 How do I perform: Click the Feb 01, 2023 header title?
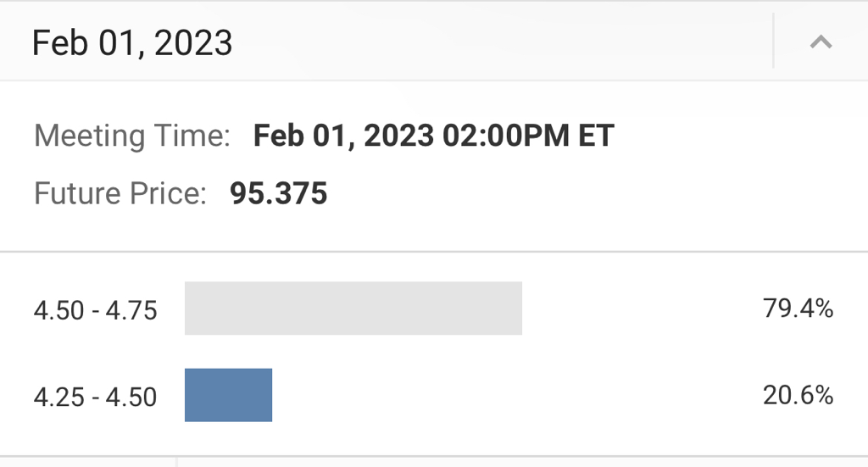132,42
